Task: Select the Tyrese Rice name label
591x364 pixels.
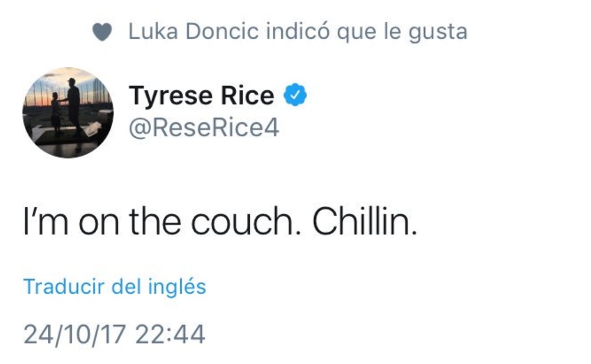Action: [201, 93]
